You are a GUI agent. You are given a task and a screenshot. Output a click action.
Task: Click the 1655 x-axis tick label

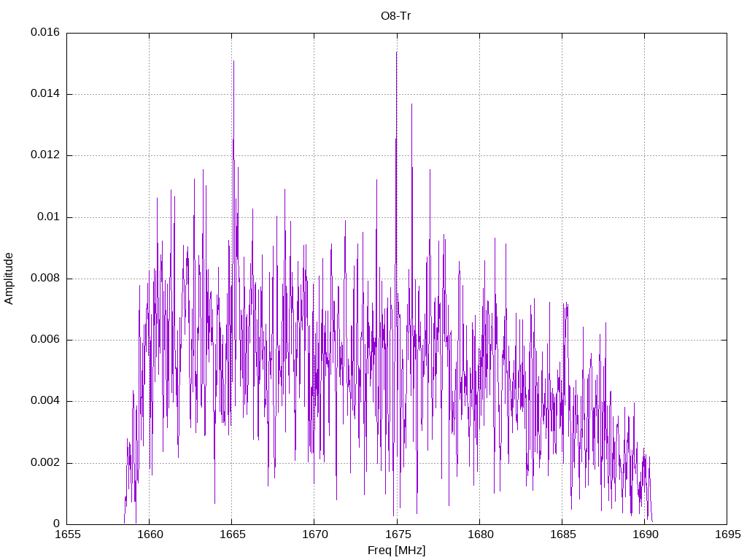pyautogui.click(x=68, y=534)
